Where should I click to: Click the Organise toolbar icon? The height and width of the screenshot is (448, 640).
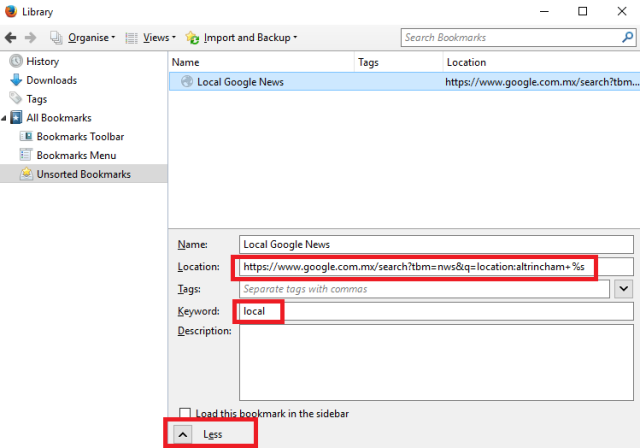(56, 38)
